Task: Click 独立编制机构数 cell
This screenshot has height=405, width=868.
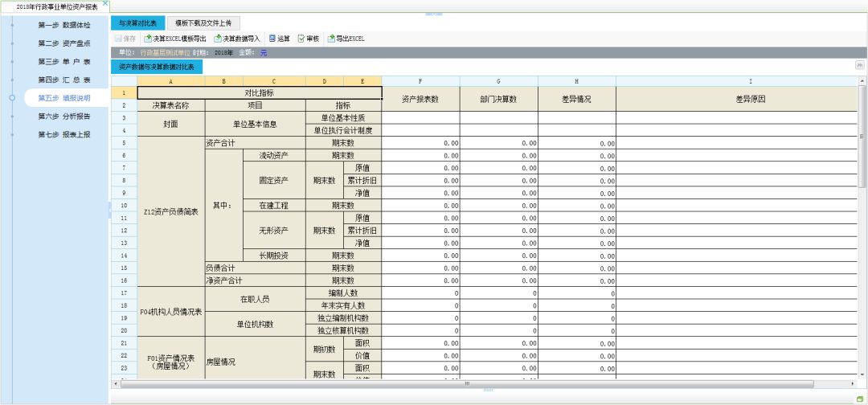Action: [343, 317]
